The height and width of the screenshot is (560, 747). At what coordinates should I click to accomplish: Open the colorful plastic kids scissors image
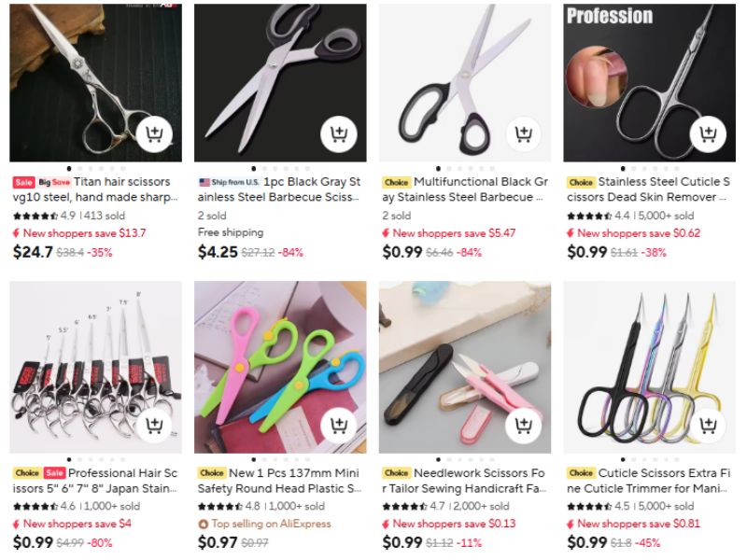[x=280, y=367]
